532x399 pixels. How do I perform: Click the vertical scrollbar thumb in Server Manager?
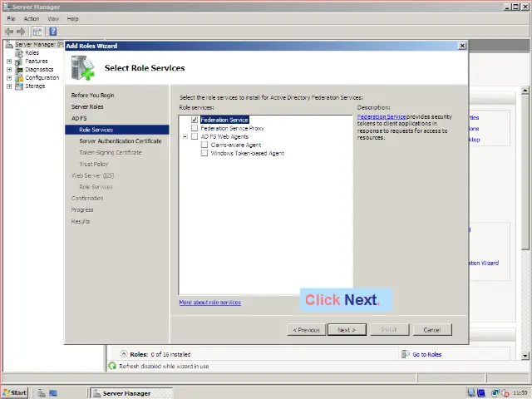(x=525, y=172)
